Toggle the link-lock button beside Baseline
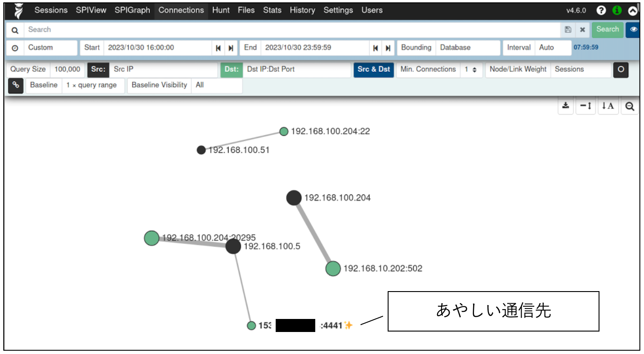The height and width of the screenshot is (354, 644). coord(16,85)
